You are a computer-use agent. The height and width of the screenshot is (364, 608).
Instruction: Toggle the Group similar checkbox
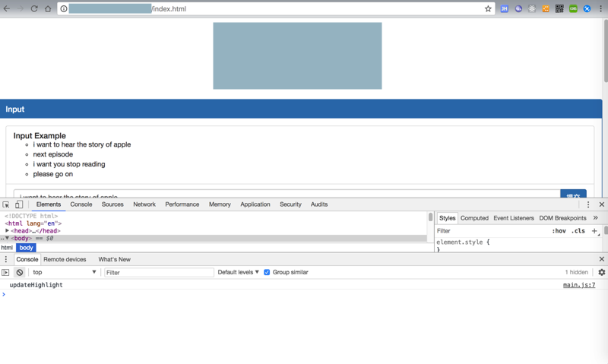point(267,272)
